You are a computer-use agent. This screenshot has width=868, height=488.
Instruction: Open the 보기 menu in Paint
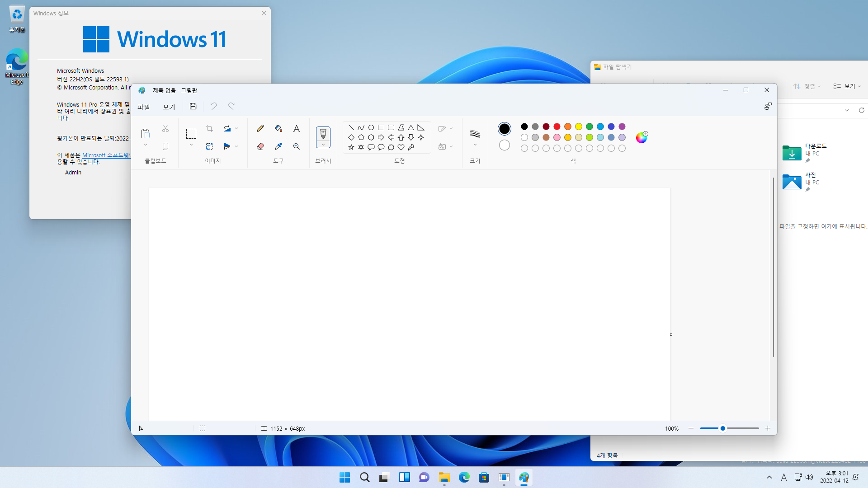click(x=169, y=107)
